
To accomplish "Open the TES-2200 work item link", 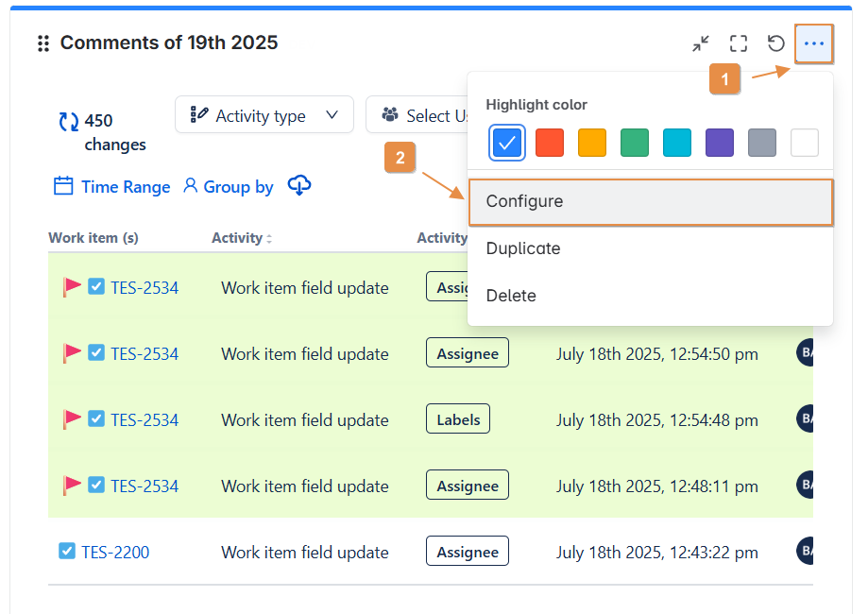I will pyautogui.click(x=115, y=552).
